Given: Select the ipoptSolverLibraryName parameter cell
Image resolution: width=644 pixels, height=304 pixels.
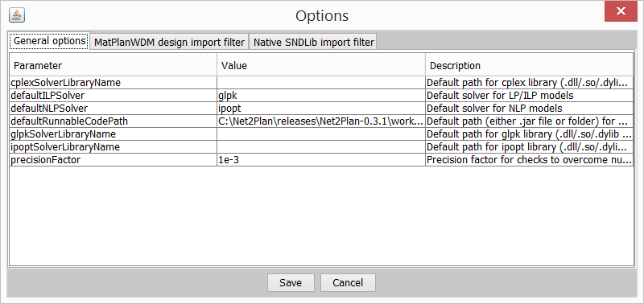Looking at the screenshot, I should click(114, 147).
